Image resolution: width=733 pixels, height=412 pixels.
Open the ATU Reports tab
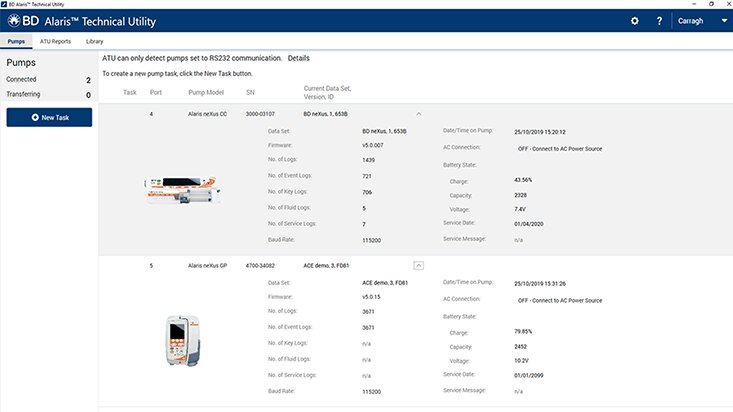pos(55,41)
